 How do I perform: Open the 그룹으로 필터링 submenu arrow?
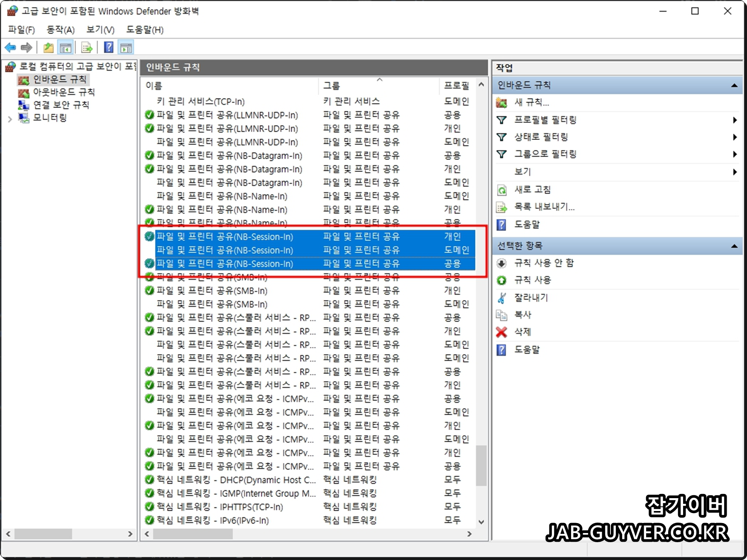pyautogui.click(x=735, y=154)
